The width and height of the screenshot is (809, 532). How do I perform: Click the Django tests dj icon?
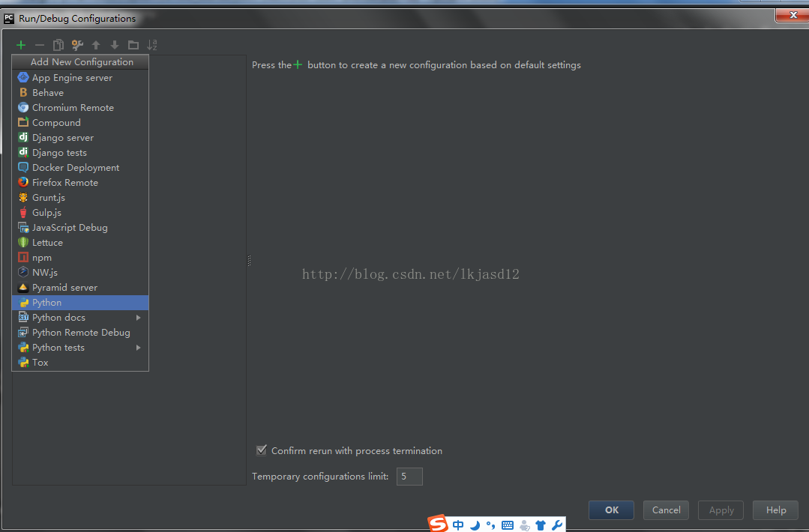point(23,153)
